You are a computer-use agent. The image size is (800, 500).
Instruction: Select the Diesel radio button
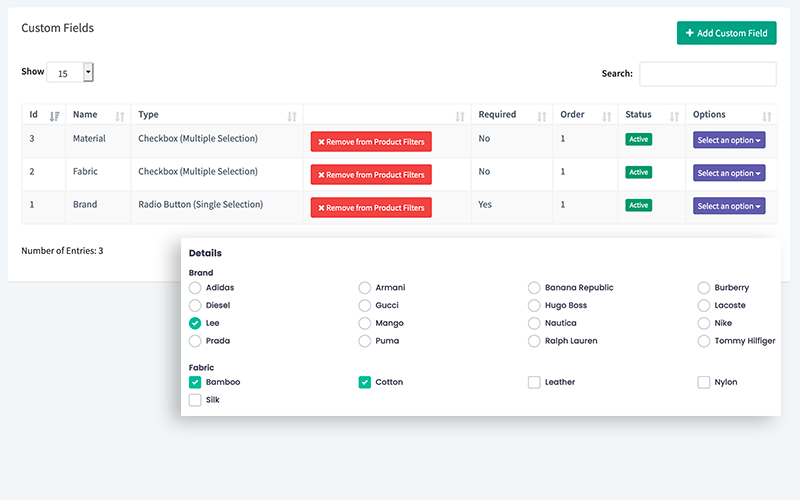[x=195, y=306]
